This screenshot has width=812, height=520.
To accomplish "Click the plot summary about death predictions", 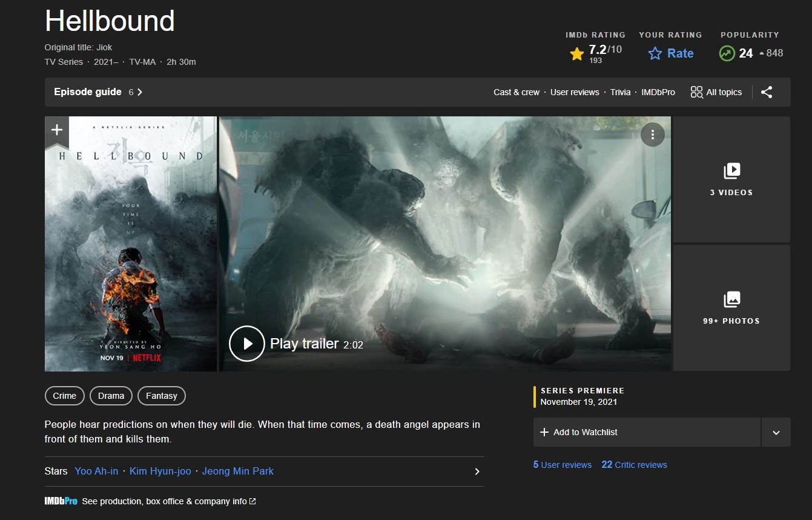I will (262, 432).
